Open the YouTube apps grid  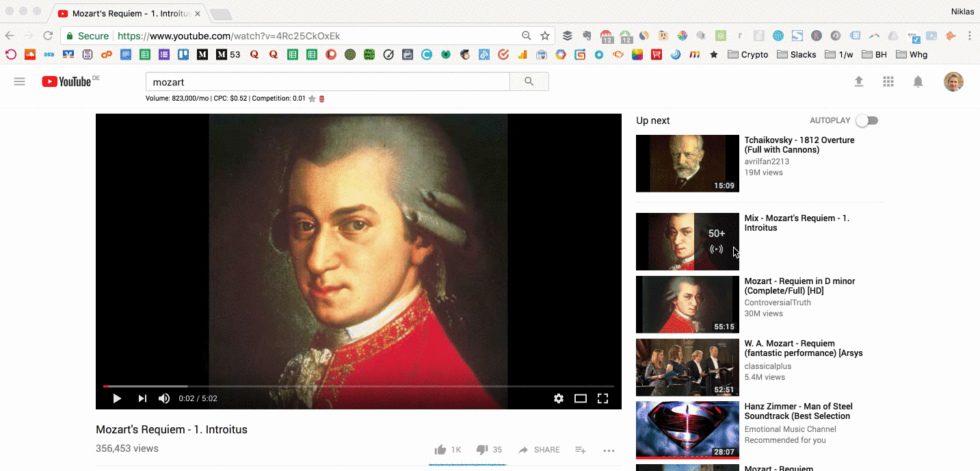[888, 81]
